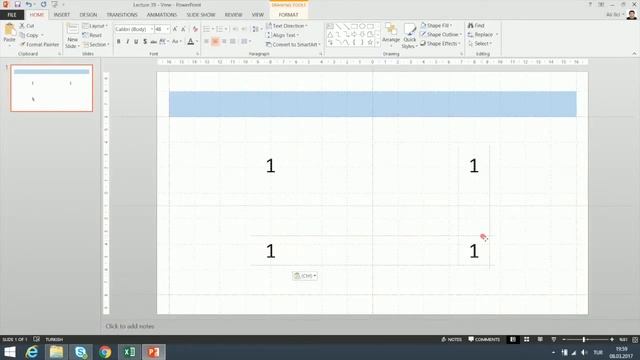Click the Paste clipboard icon
The height and width of the screenshot is (360, 640).
tap(9, 30)
